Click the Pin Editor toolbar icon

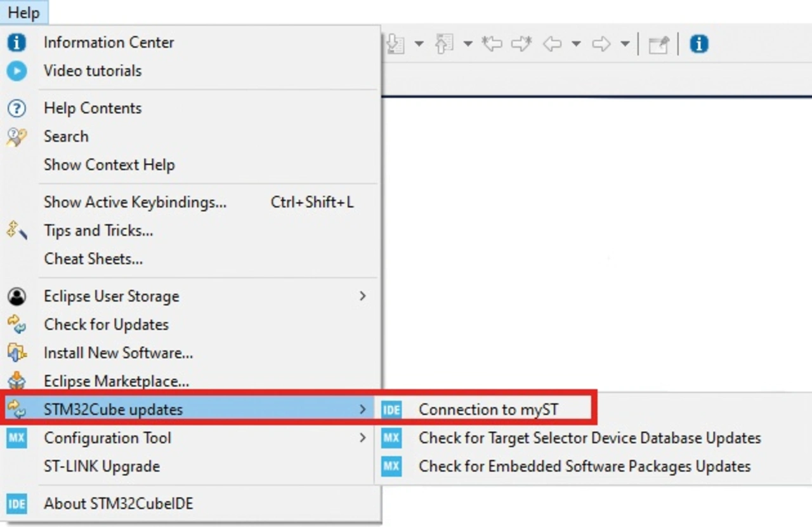coord(658,44)
